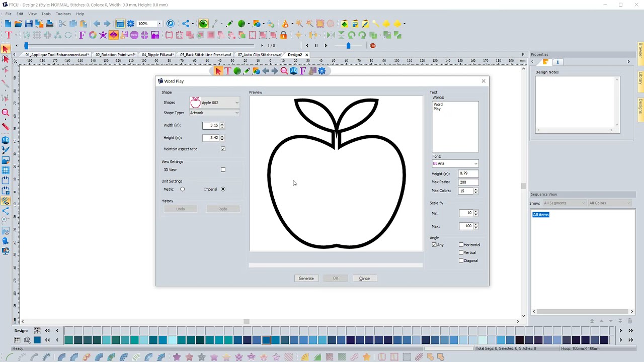
Task: Open the Edit menu
Action: tap(20, 14)
